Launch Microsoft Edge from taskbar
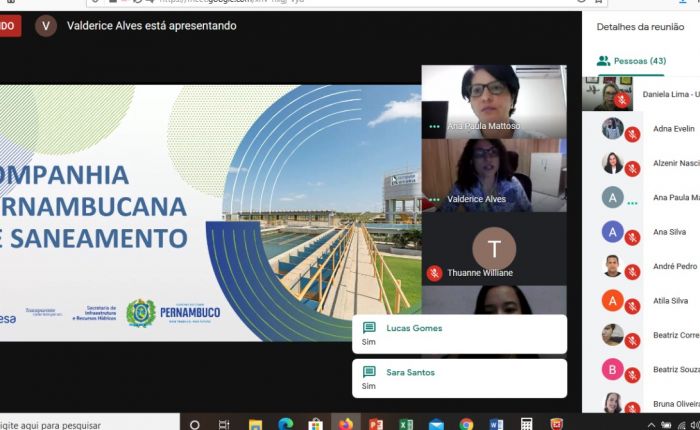Viewport: 700px width, 430px height. pos(286,424)
